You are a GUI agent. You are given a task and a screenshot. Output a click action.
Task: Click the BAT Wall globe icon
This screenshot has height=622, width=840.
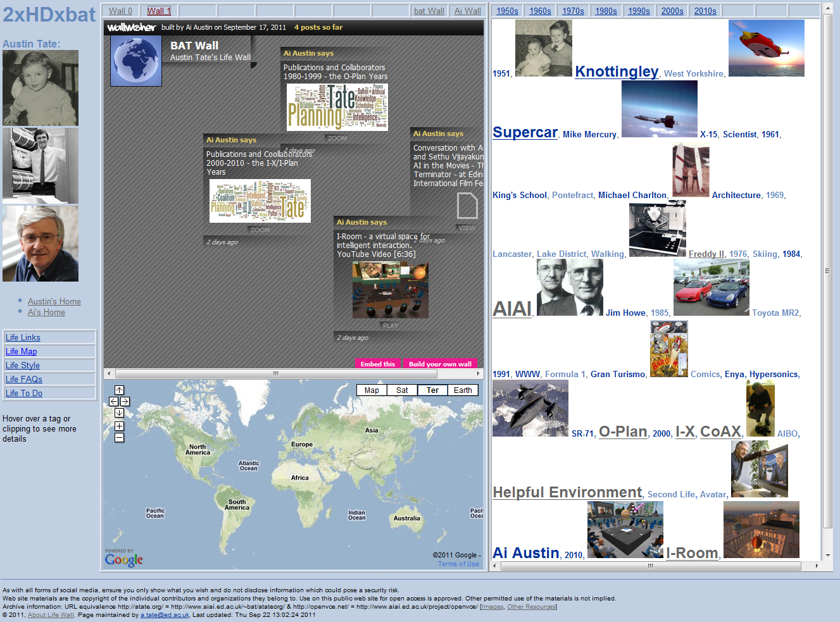(136, 61)
